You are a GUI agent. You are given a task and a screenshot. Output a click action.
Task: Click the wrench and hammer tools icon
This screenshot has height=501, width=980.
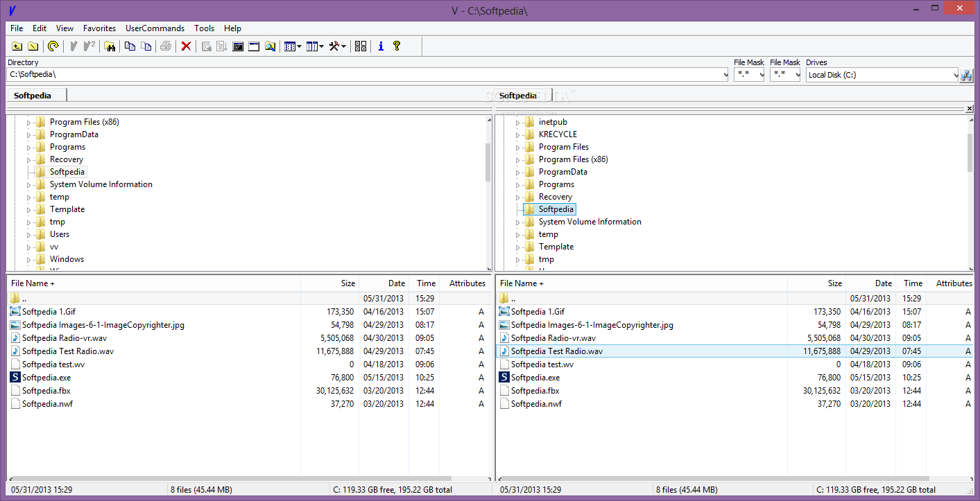point(334,46)
